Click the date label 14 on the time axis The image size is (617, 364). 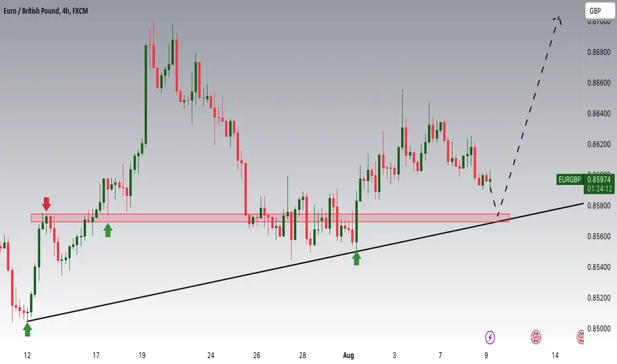[x=555, y=355]
